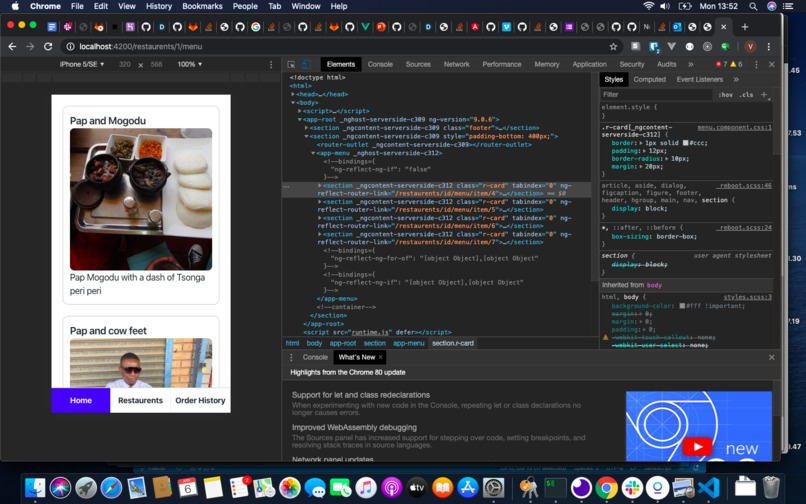This screenshot has width=806, height=504.
Task: Select app-menu in the breadcrumb bar
Action: pyautogui.click(x=409, y=343)
